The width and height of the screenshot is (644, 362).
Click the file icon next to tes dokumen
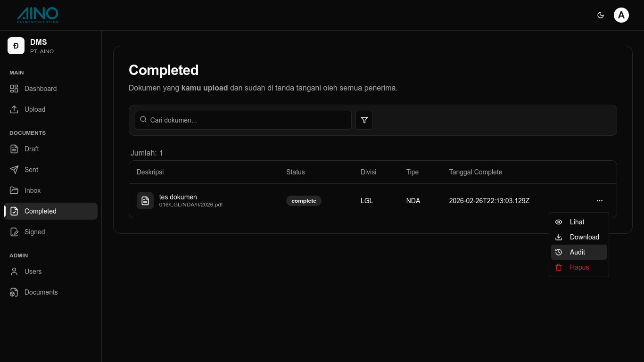pyautogui.click(x=145, y=201)
